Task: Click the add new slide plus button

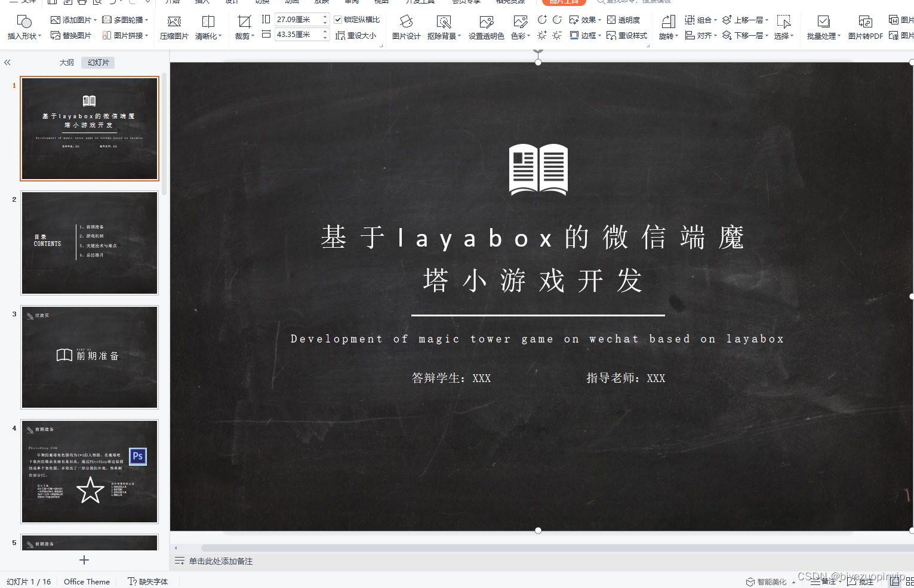Action: (84, 560)
